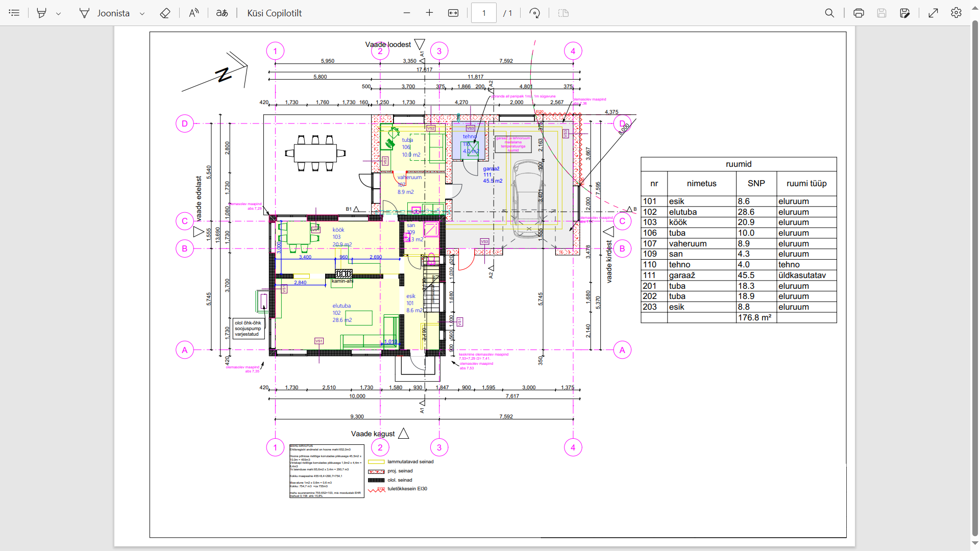
Task: Expand Joonista pen options dropdown
Action: coord(142,13)
